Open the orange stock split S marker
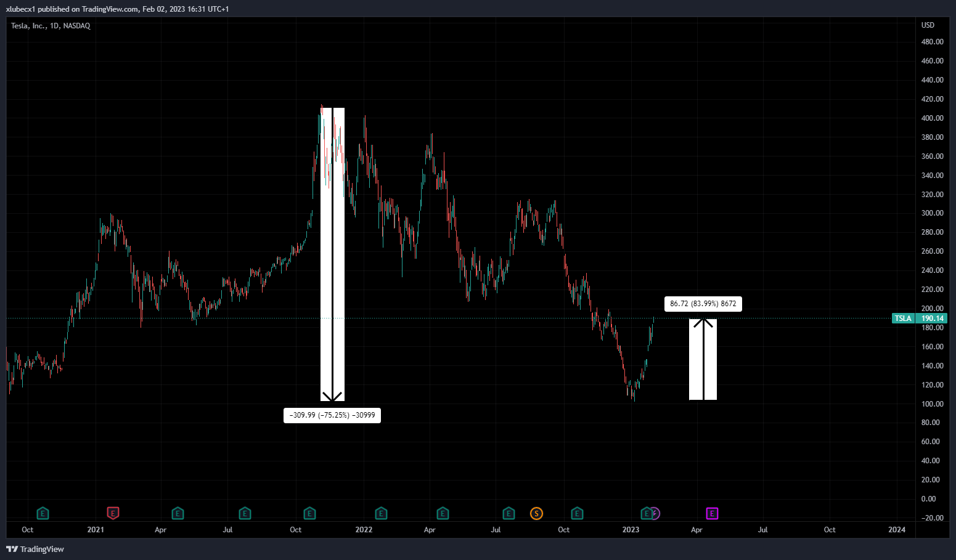This screenshot has width=956, height=560. (537, 513)
